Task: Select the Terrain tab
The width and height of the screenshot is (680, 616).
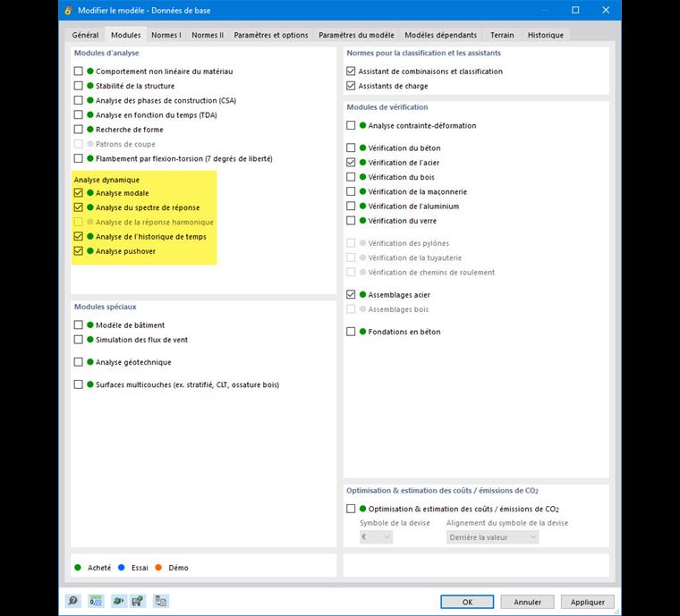Action: pyautogui.click(x=502, y=35)
